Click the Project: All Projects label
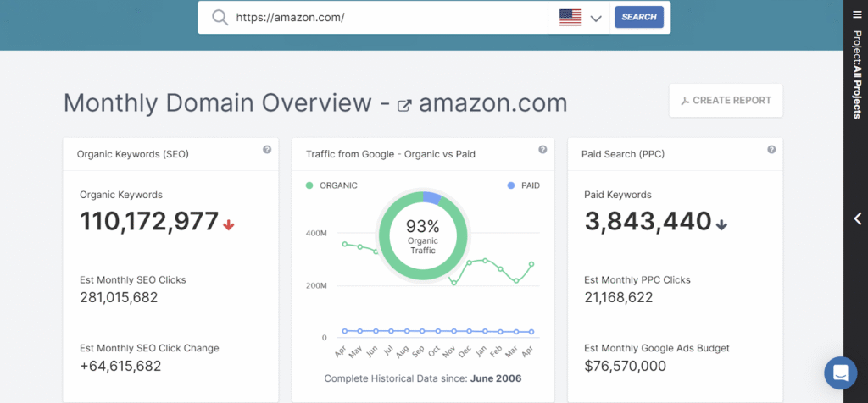868x403 pixels. pyautogui.click(x=857, y=75)
